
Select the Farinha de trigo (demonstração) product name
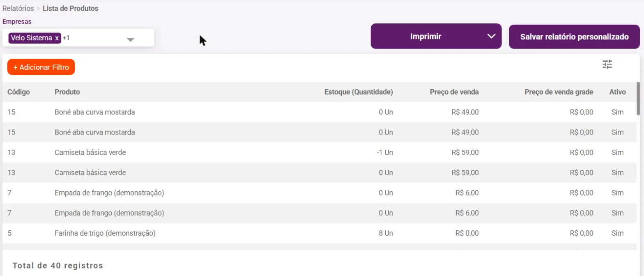point(105,233)
